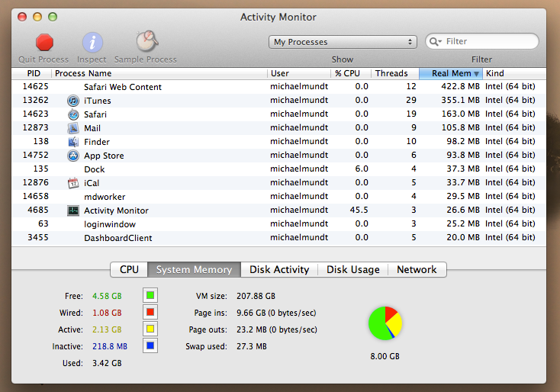
Task: Select the iCal calendar icon in the list
Action: [73, 183]
